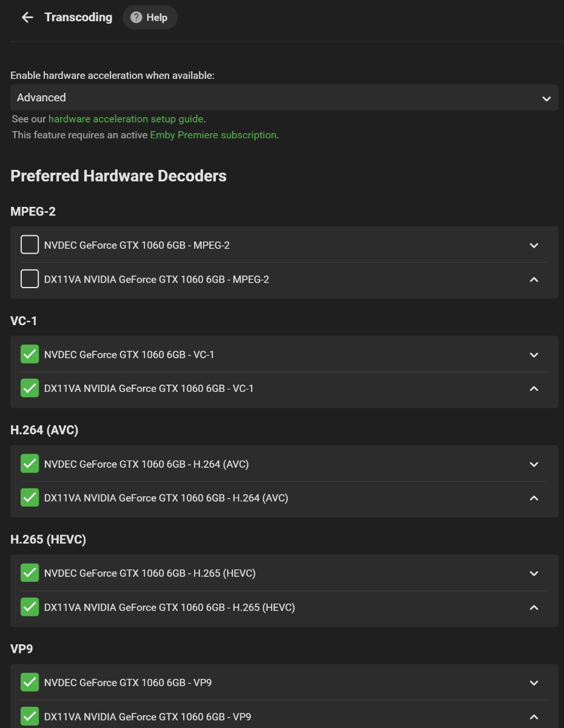This screenshot has width=564, height=728.
Task: Follow the Emby Premiere subscription link
Action: (x=213, y=135)
